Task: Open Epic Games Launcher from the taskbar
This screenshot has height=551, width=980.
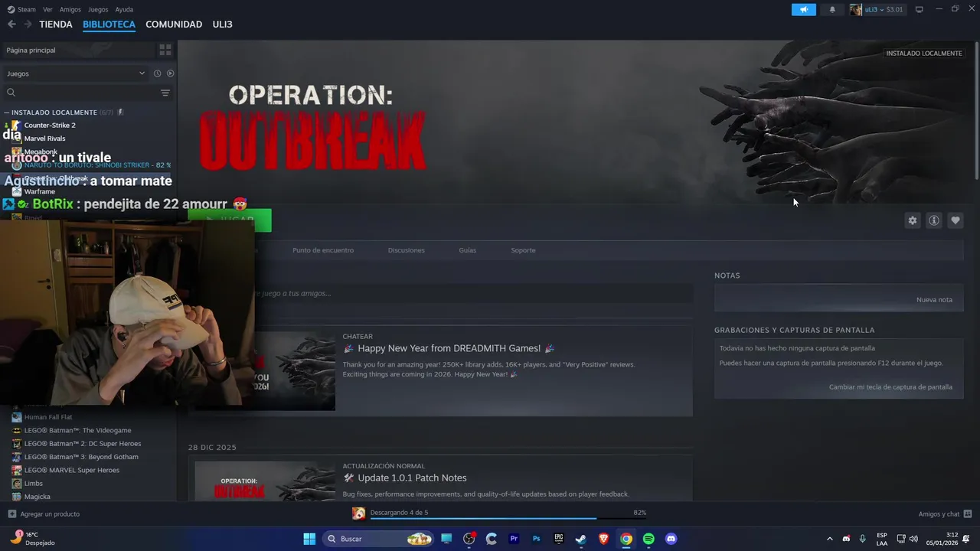Action: [x=559, y=539]
